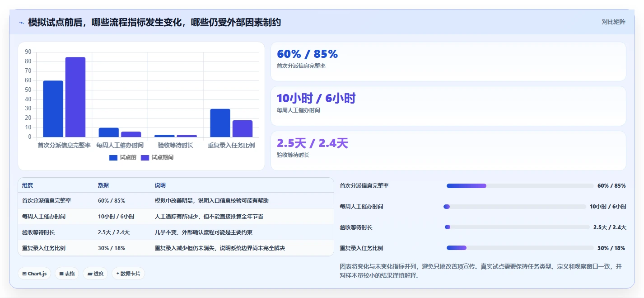Click the y-axis tick value 50
Viewport: 644px width, 298px height.
(x=28, y=90)
